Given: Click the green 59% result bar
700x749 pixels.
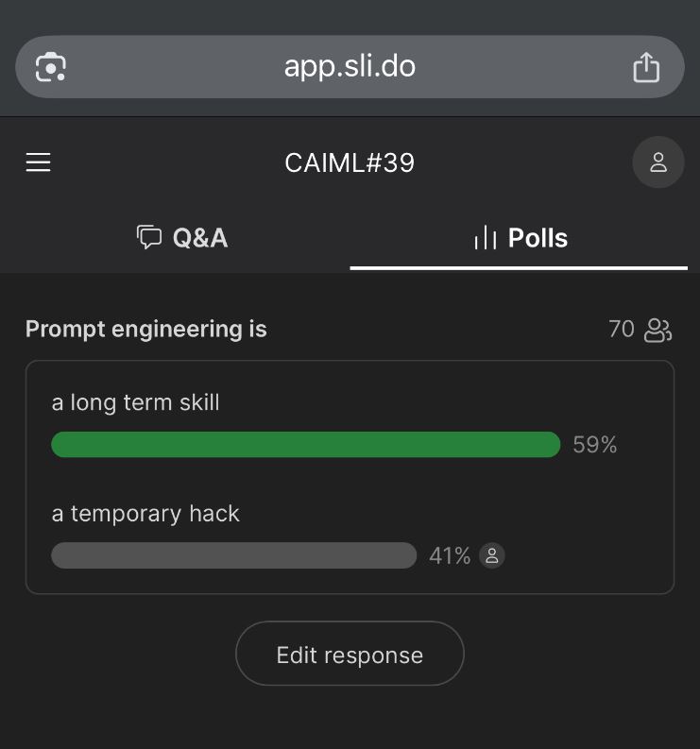Looking at the screenshot, I should [305, 444].
